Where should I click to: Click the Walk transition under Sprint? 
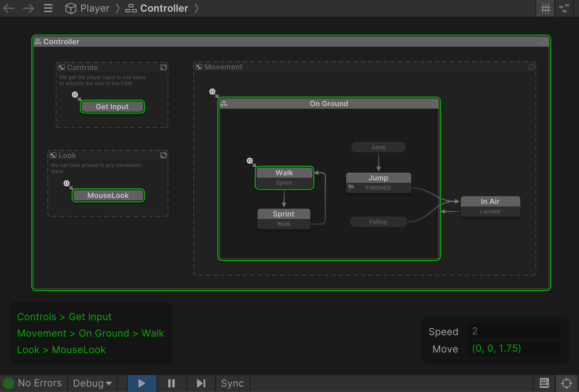pyautogui.click(x=284, y=224)
